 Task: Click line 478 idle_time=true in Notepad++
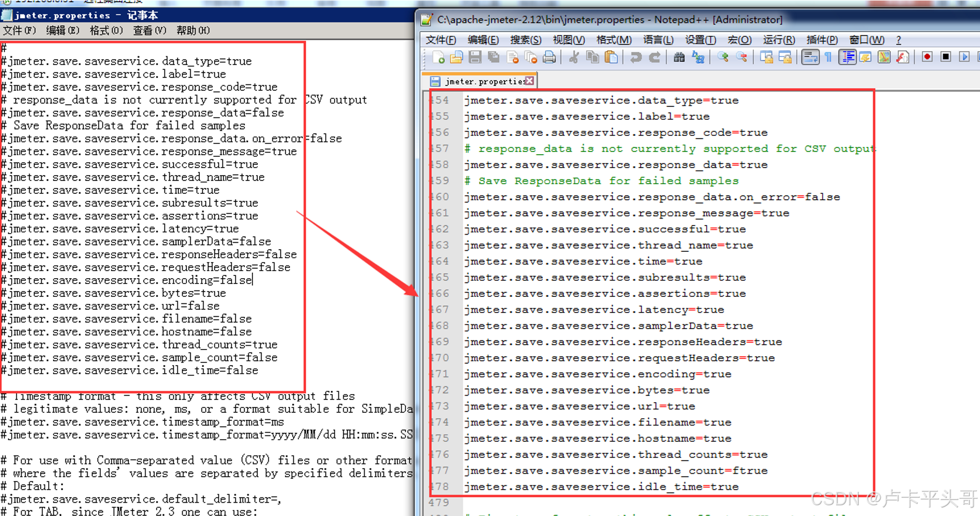[601, 487]
